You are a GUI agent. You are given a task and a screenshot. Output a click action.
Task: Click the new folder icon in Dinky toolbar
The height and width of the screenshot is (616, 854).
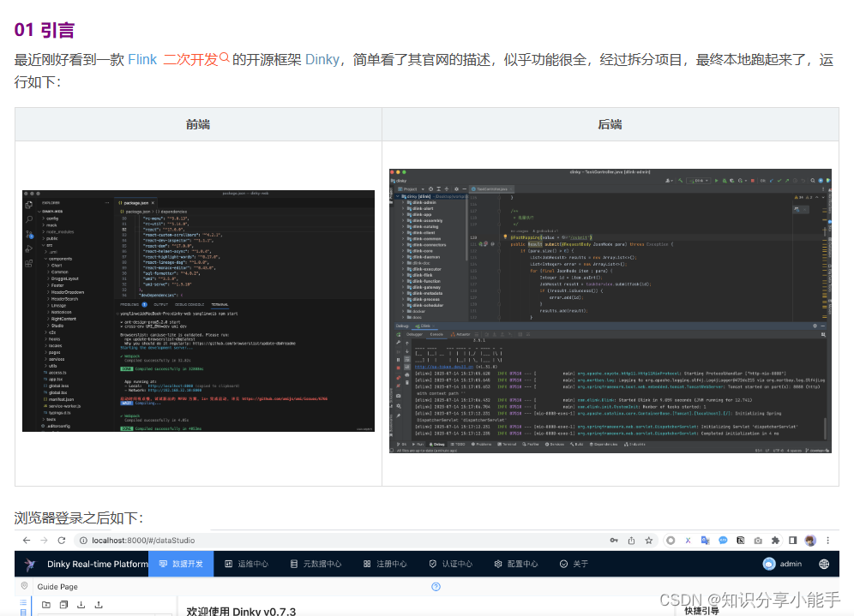pyautogui.click(x=46, y=605)
